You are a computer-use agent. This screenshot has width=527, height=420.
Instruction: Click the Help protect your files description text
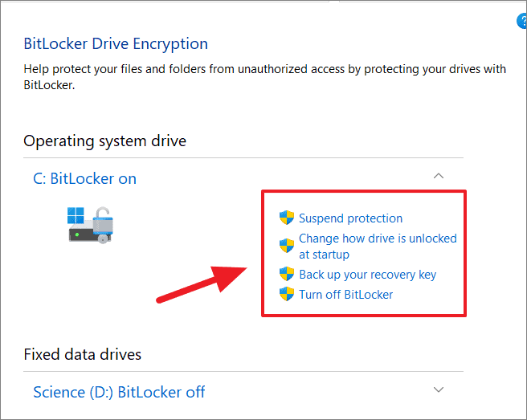click(x=265, y=77)
